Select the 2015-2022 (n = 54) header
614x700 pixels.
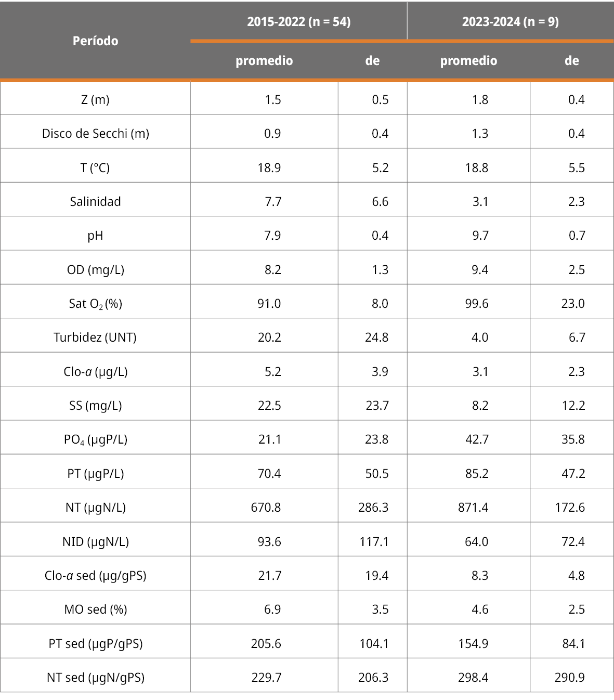coord(298,21)
